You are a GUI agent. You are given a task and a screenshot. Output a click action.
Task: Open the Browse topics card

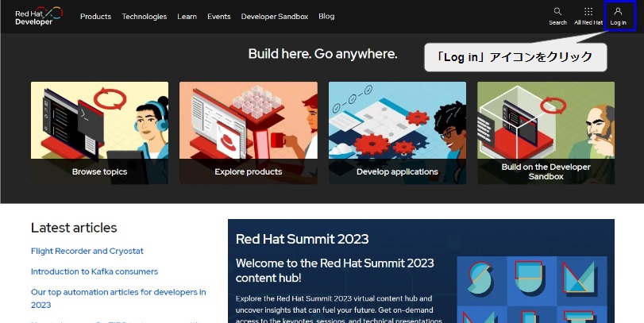click(99, 133)
